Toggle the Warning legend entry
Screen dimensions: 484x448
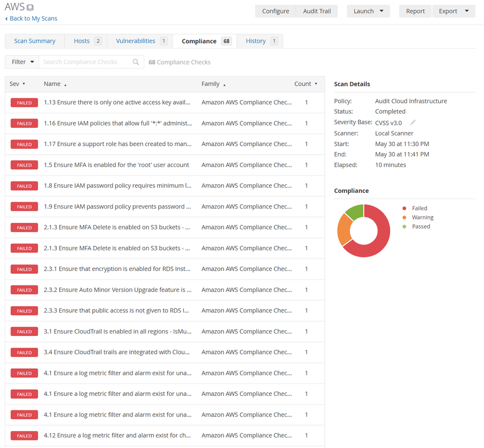point(418,218)
